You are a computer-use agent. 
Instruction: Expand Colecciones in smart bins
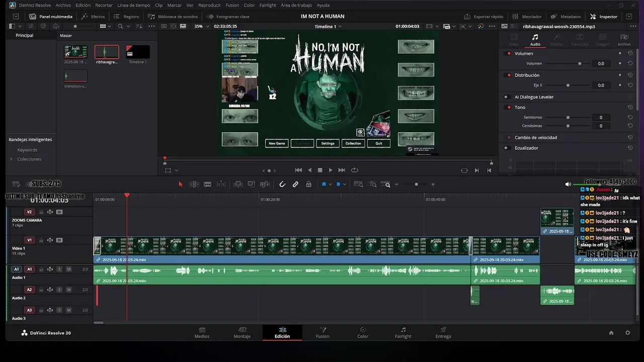(x=11, y=159)
